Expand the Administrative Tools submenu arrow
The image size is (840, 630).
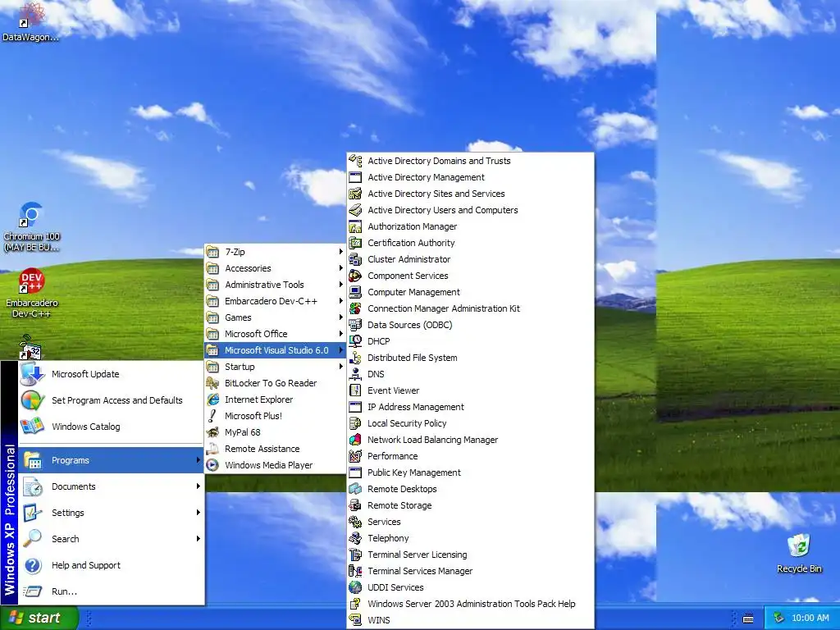[x=340, y=285]
